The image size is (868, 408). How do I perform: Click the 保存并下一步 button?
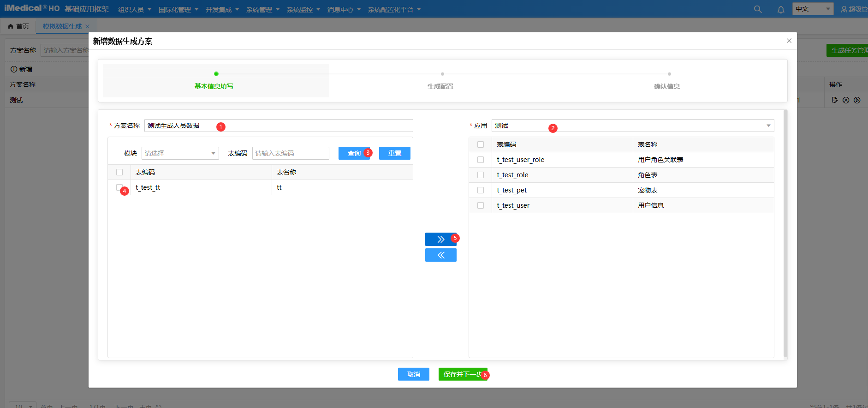[x=462, y=374]
